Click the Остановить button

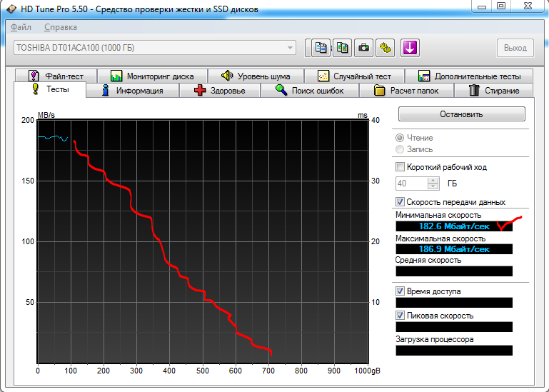tap(461, 114)
